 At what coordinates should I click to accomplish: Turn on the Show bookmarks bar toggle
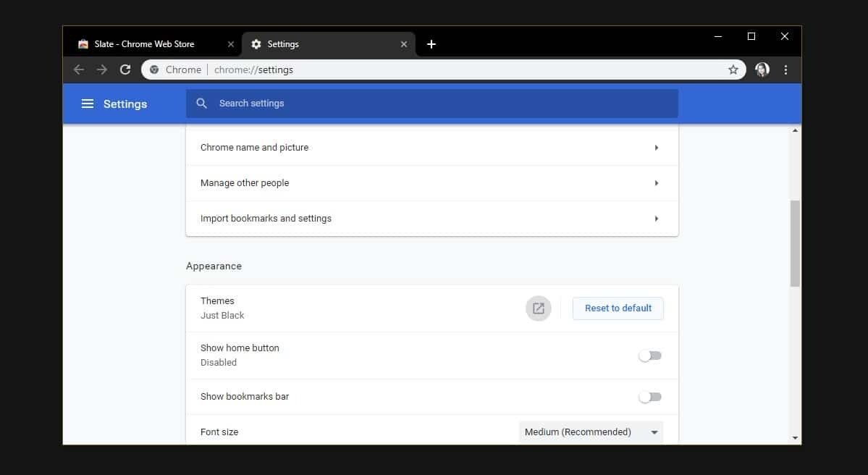[x=649, y=397]
